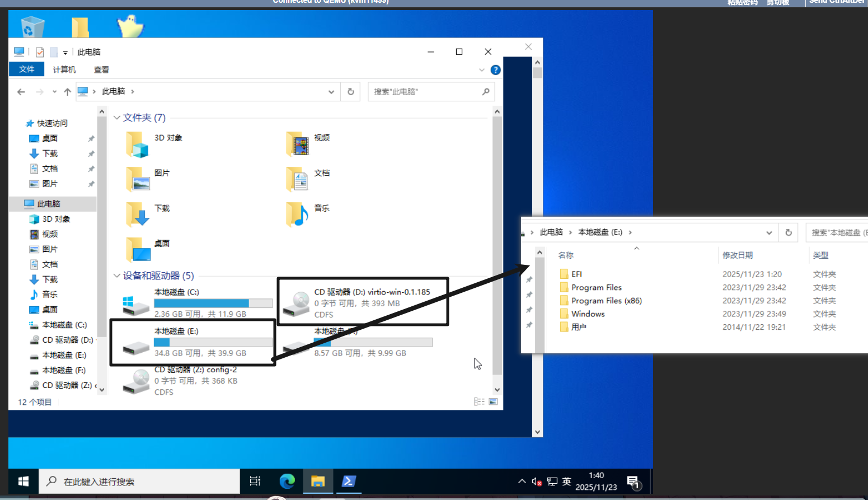The image size is (868, 500).
Task: Click the refresh button beside address bar
Action: (x=351, y=92)
